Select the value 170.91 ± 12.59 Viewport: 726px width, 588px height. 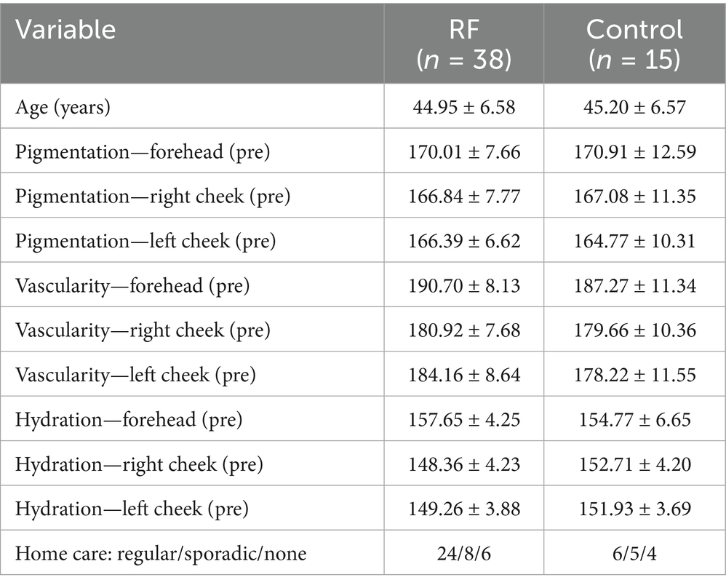pos(634,153)
